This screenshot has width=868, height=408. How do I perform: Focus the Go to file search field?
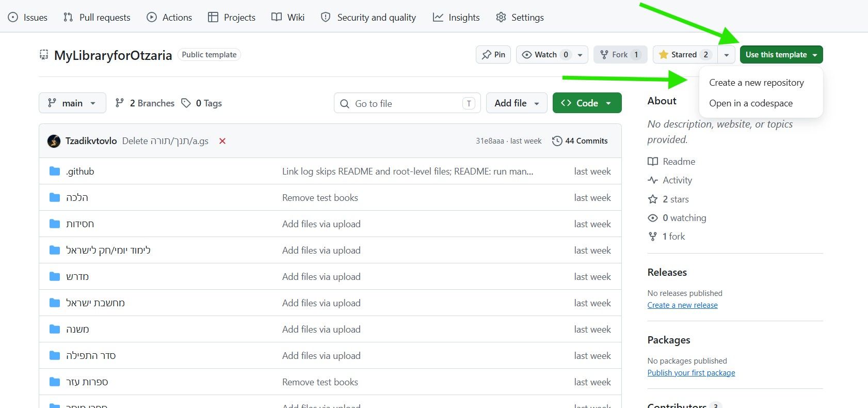tap(407, 103)
